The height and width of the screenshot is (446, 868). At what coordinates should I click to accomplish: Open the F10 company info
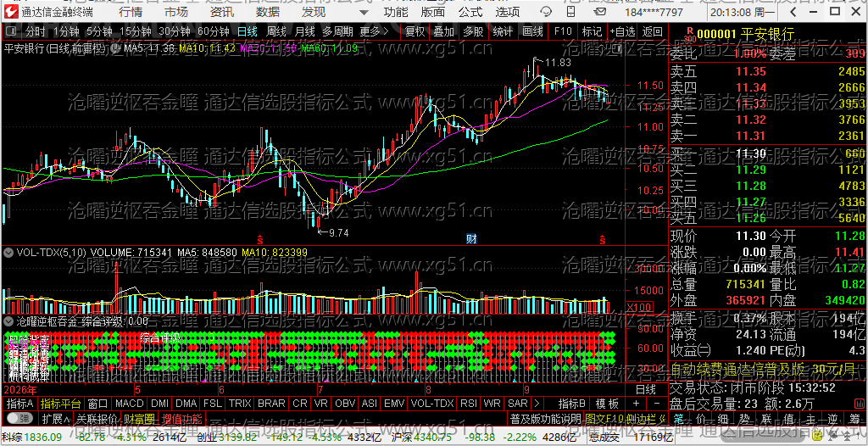[x=563, y=31]
